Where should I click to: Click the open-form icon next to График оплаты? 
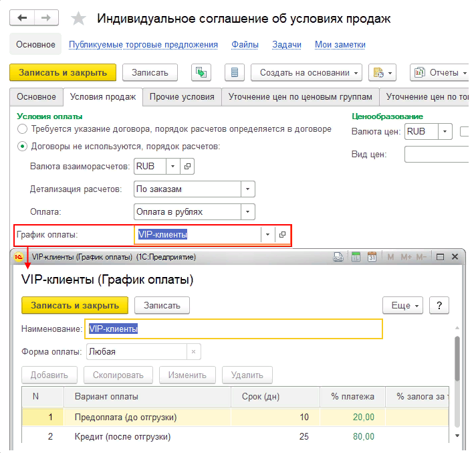(283, 235)
